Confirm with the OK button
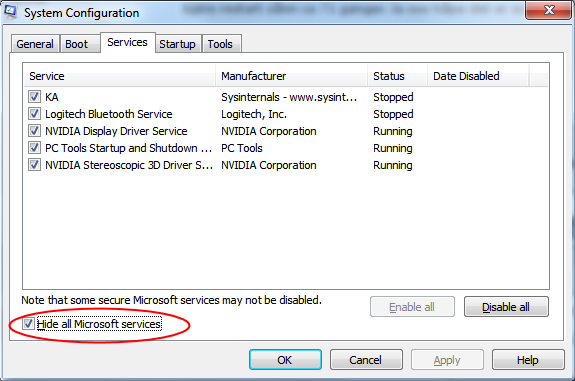 [285, 360]
